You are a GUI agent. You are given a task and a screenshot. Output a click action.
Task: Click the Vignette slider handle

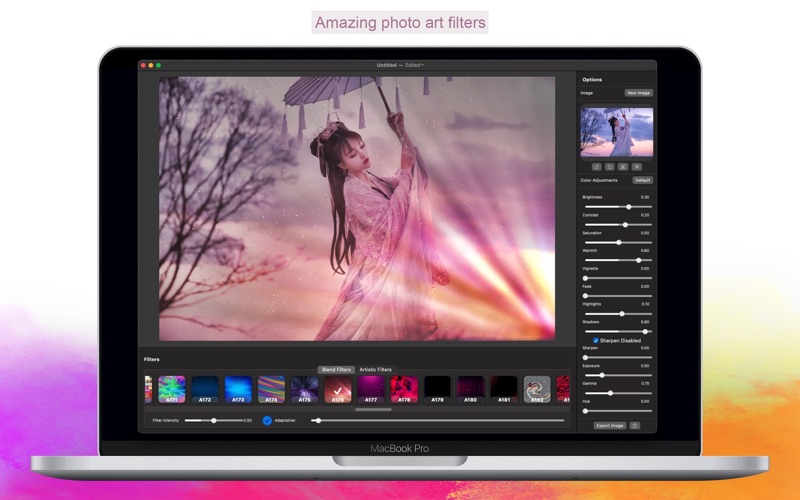click(x=585, y=278)
